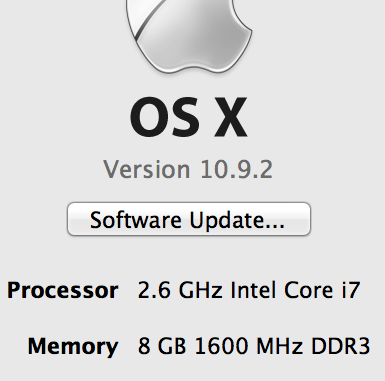This screenshot has width=385, height=381.
Task: Click the 2.6 GHz clock speed text
Action: tap(180, 290)
